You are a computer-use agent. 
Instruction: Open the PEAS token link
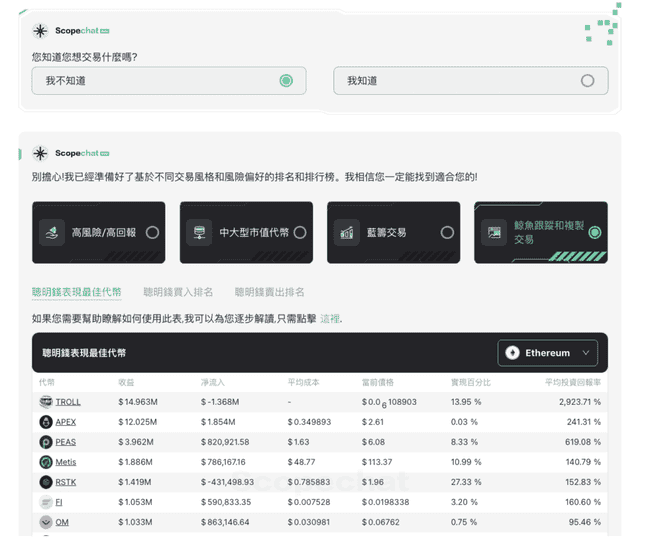(x=65, y=442)
